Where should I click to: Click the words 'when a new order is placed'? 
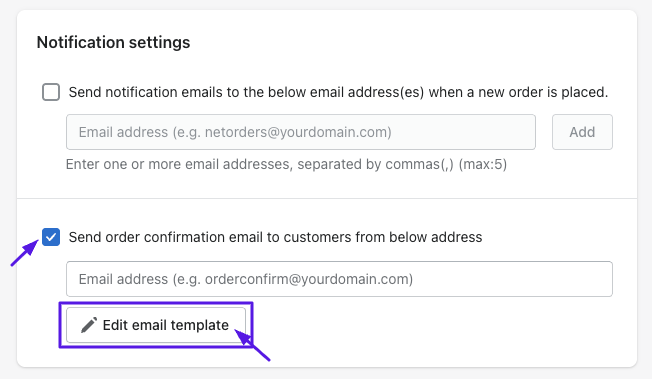click(518, 92)
